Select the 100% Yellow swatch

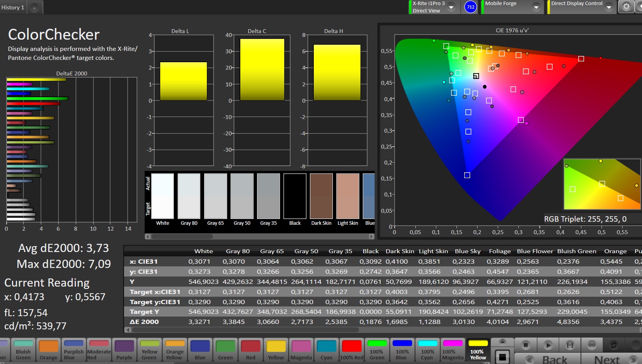click(x=478, y=350)
